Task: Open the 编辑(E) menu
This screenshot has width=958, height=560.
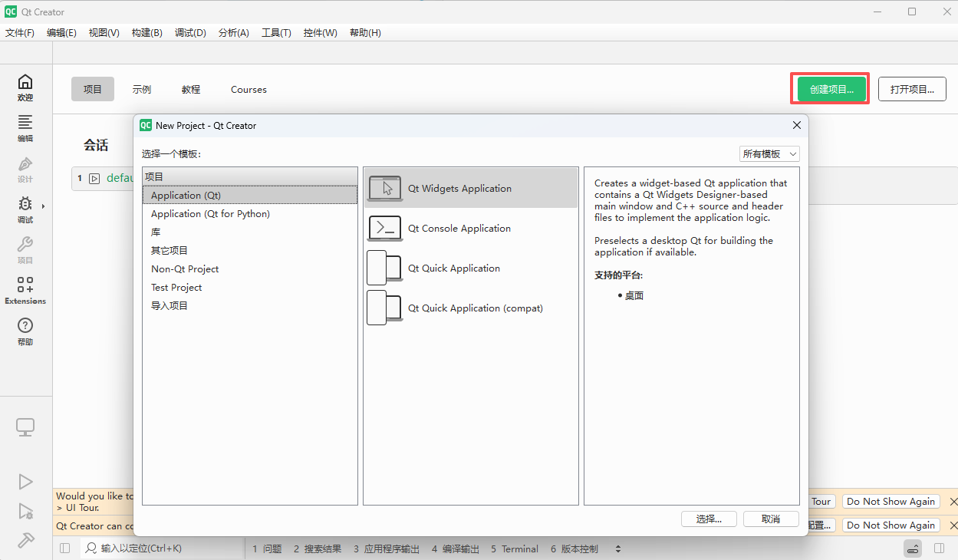Action: (61, 33)
